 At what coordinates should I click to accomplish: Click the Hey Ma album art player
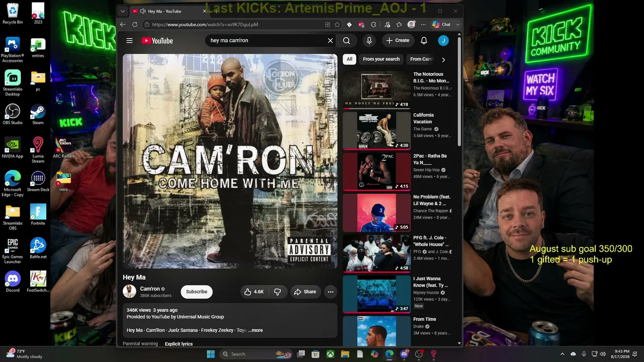230,161
